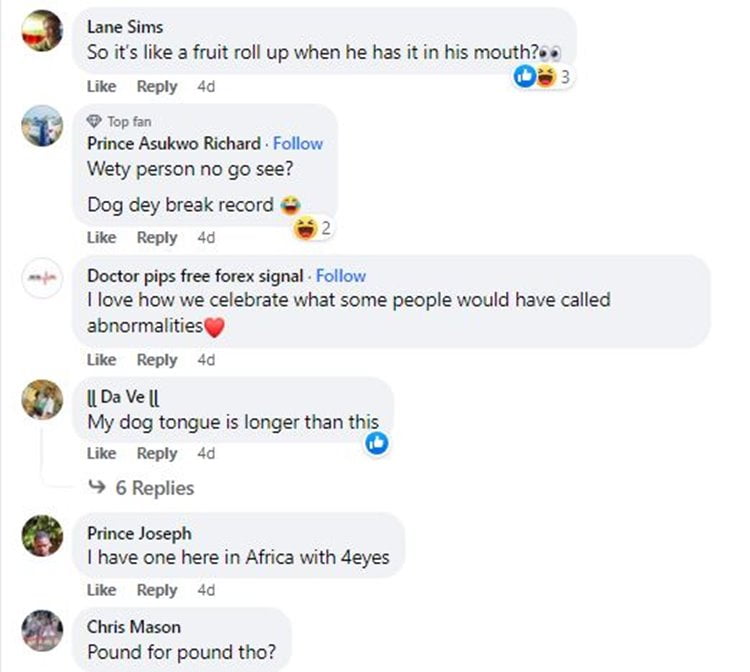
Task: Like Doctor pips forex signal's comment
Action: tap(101, 360)
